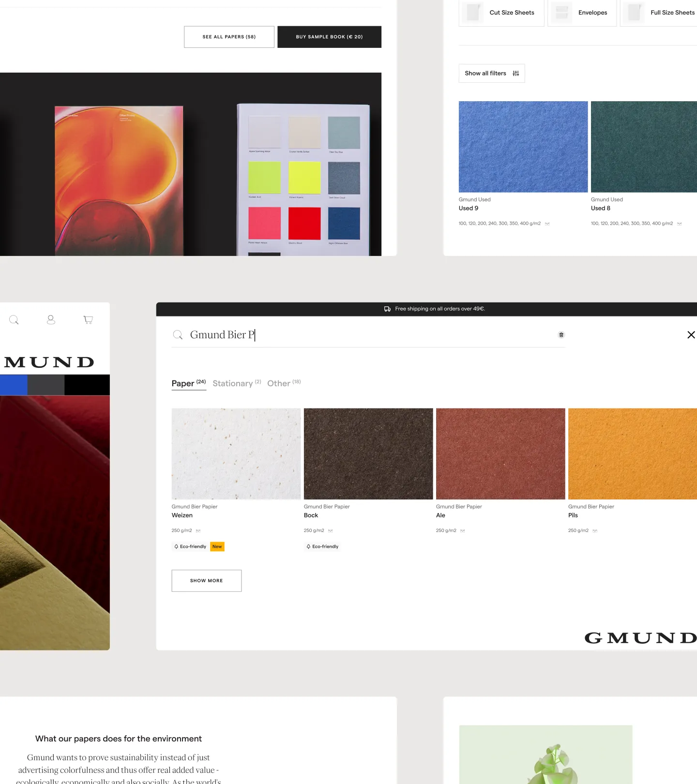The height and width of the screenshot is (784, 697).
Task: Open the reddish Ale paper thumbnail
Action: pyautogui.click(x=500, y=454)
